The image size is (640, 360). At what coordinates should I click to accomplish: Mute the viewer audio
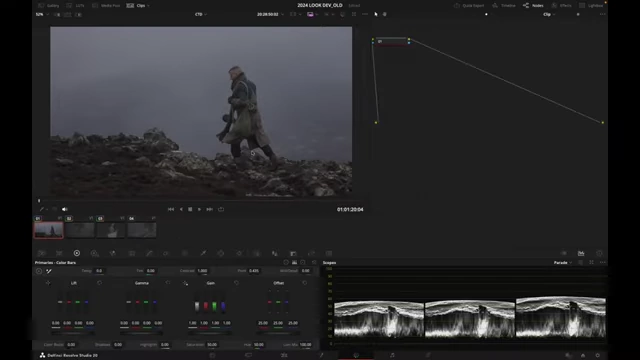[64, 209]
